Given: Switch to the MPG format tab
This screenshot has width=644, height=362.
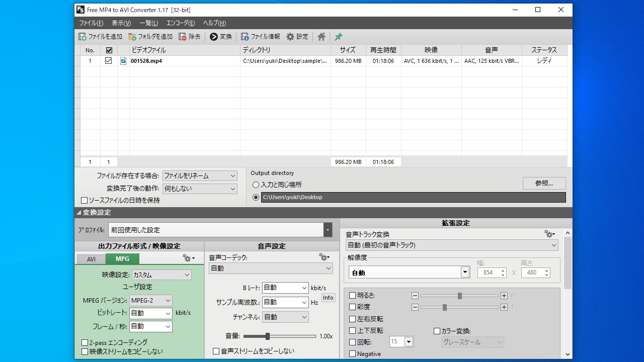Looking at the screenshot, I should (122, 259).
